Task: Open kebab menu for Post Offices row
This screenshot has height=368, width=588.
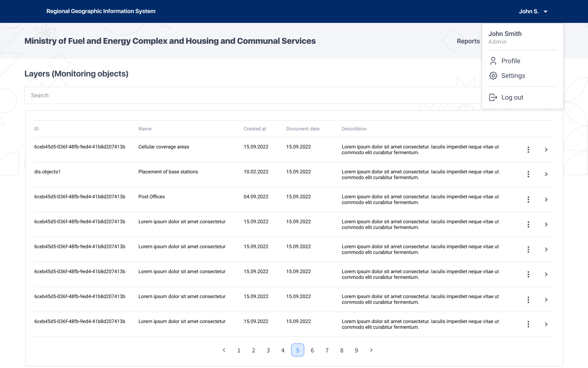Action: click(528, 200)
